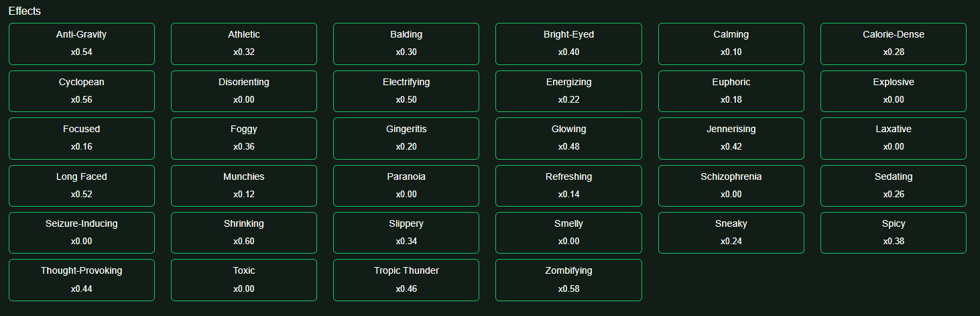Pick the Calming effect tile
The height and width of the screenshot is (316, 980).
pyautogui.click(x=731, y=44)
